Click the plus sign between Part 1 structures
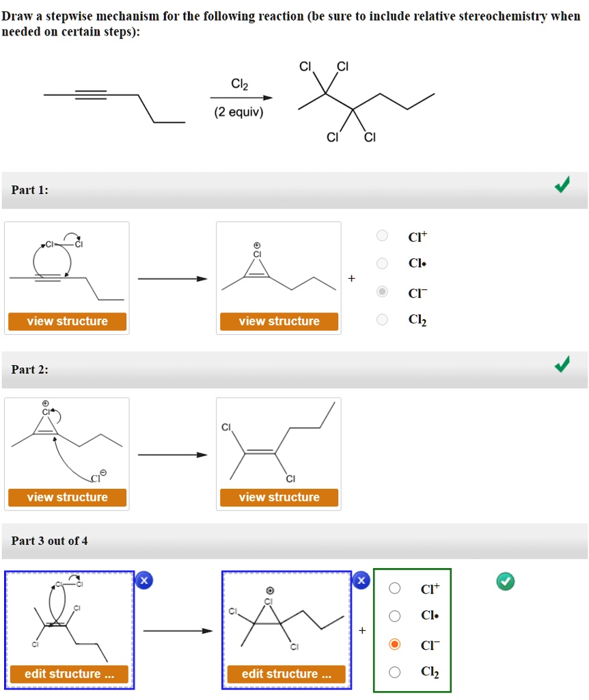 (353, 278)
